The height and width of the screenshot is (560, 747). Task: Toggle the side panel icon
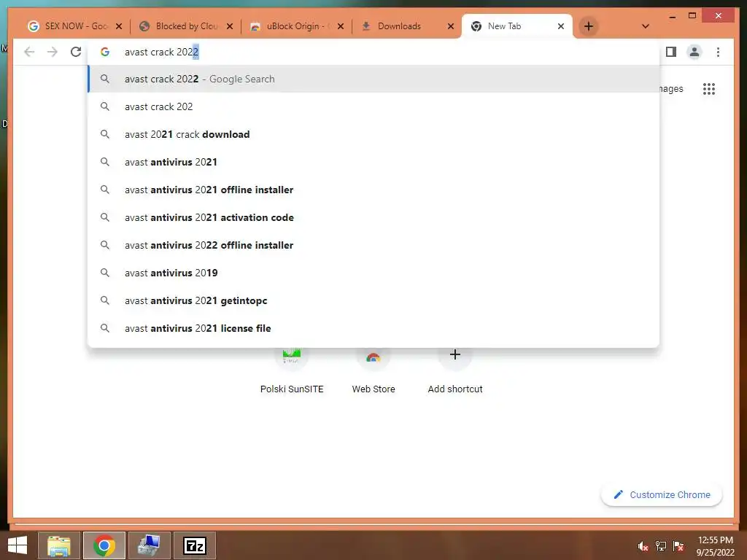671,52
